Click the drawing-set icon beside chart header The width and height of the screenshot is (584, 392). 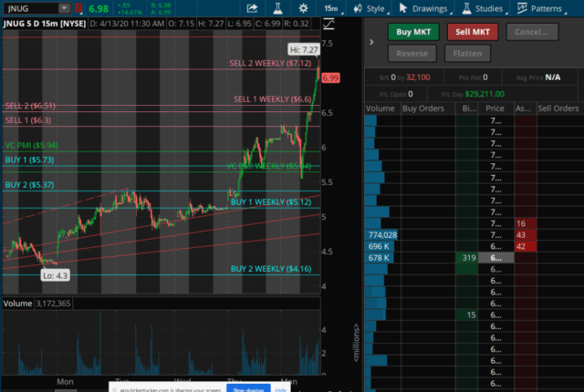[x=328, y=25]
